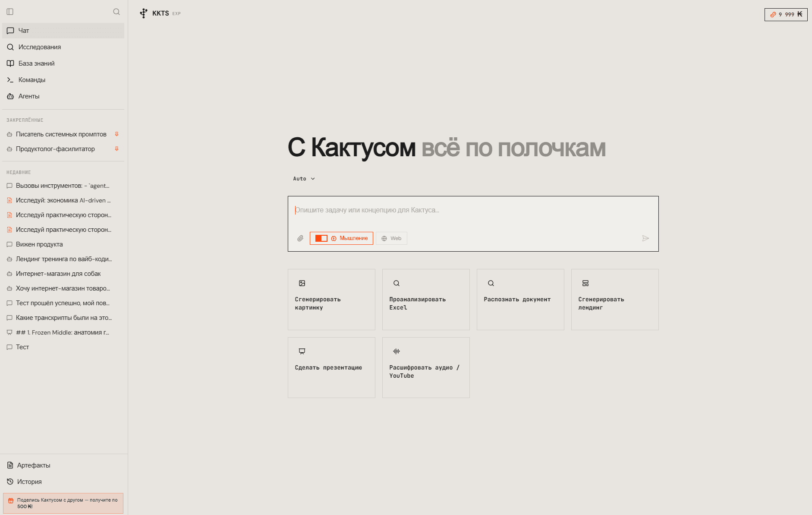Click the image icon on Сгенерировать картинку card
This screenshot has height=515, width=812.
coord(302,283)
